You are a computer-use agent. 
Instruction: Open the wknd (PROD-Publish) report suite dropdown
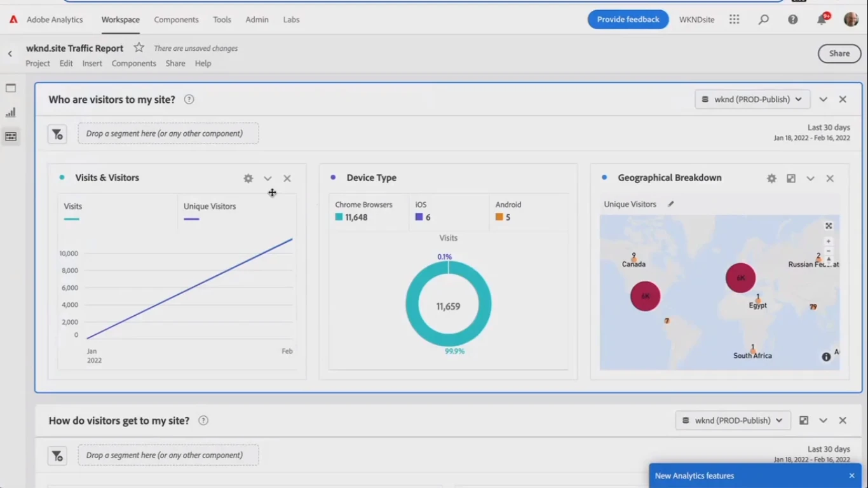(x=752, y=99)
